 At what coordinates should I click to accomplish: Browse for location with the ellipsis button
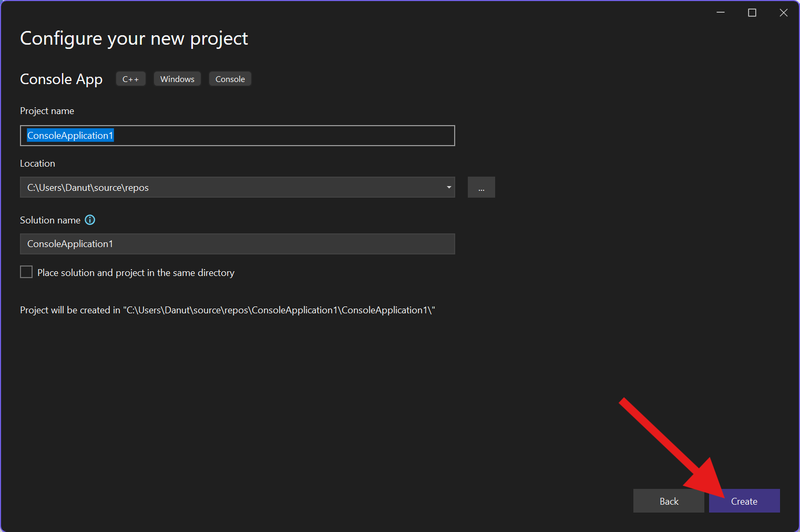[481, 187]
